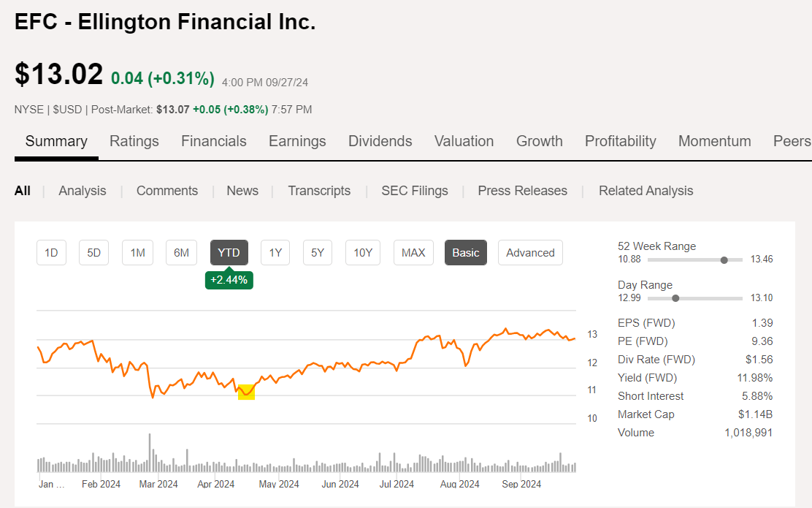Click the Day Range slider marker
812x508 pixels.
675,298
